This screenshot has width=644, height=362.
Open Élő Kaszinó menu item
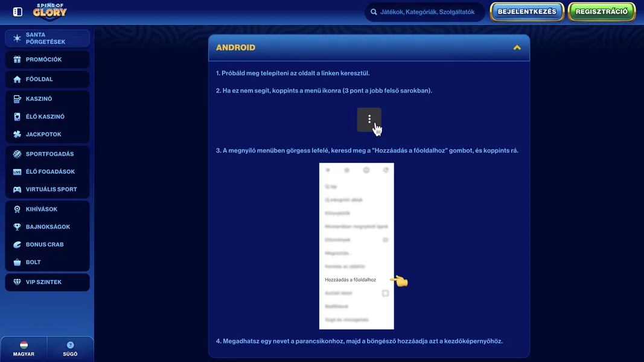pos(45,117)
